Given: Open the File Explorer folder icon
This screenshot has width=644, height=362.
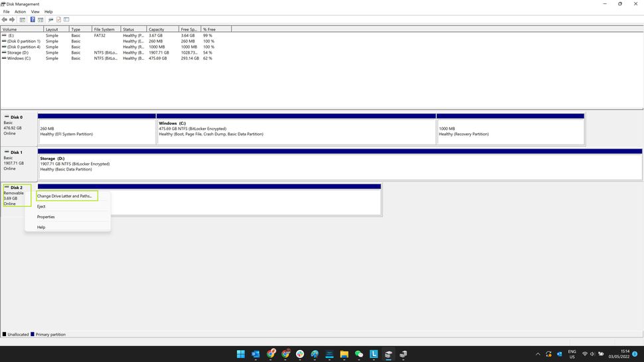Looking at the screenshot, I should (x=344, y=354).
